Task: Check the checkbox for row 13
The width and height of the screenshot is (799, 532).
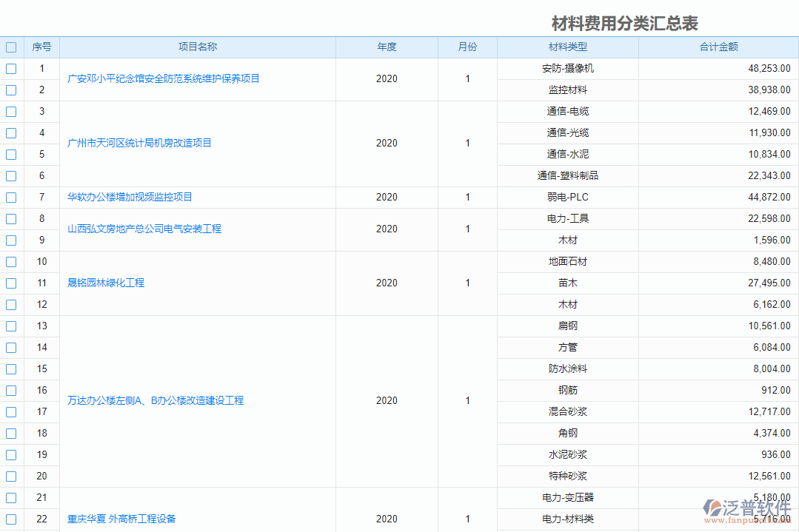Action: pos(11,326)
